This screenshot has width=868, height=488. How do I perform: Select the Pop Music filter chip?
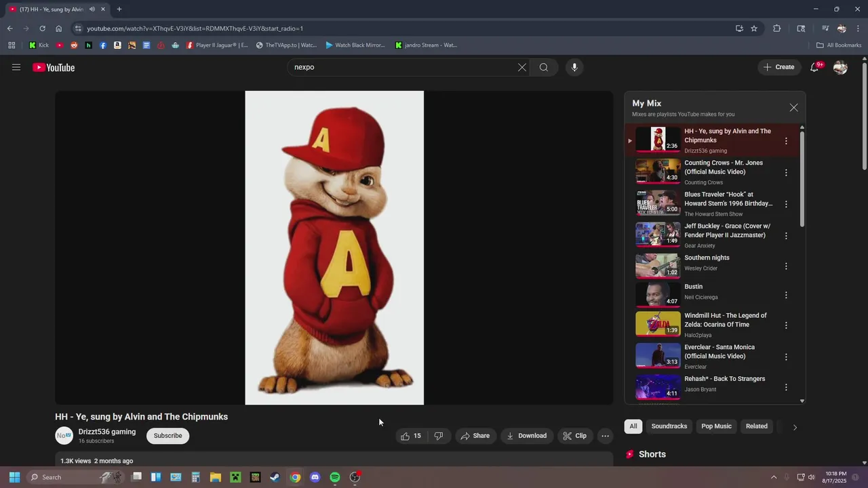coord(716,426)
